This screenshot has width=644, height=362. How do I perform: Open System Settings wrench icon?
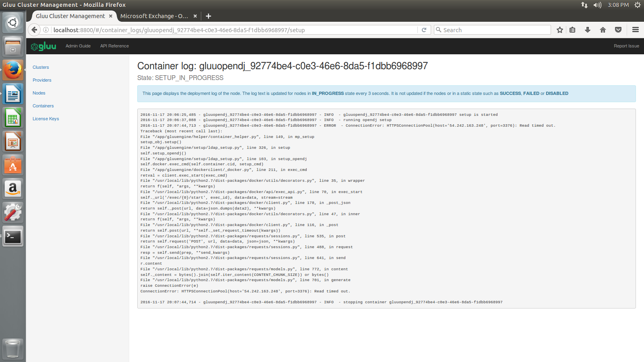[x=13, y=212]
